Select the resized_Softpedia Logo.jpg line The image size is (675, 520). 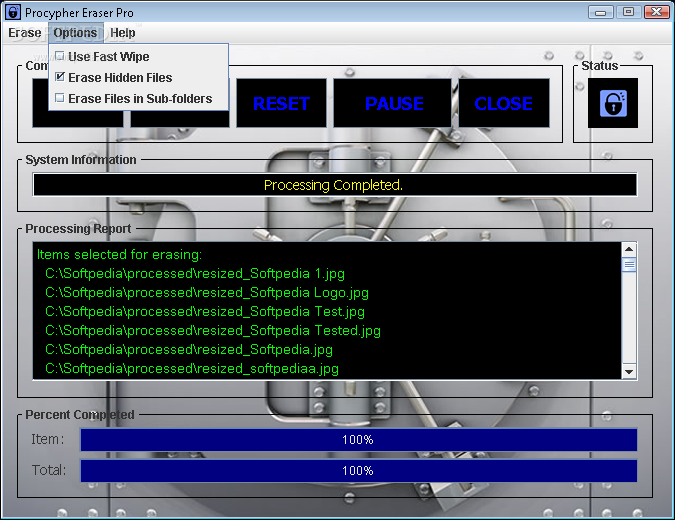click(x=207, y=293)
